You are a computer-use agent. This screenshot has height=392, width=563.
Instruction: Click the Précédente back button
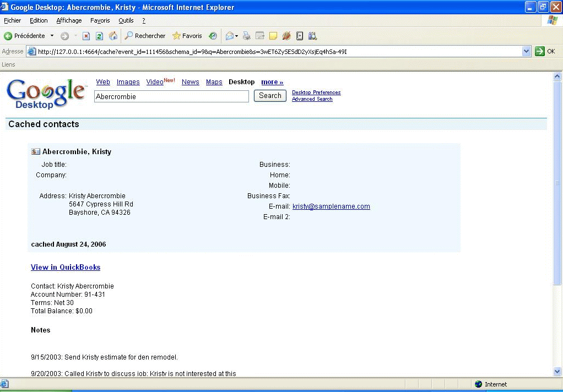coord(24,36)
